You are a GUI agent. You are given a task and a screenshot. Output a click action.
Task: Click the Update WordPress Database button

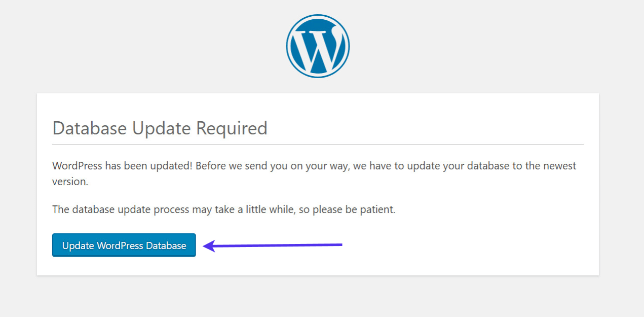124,245
